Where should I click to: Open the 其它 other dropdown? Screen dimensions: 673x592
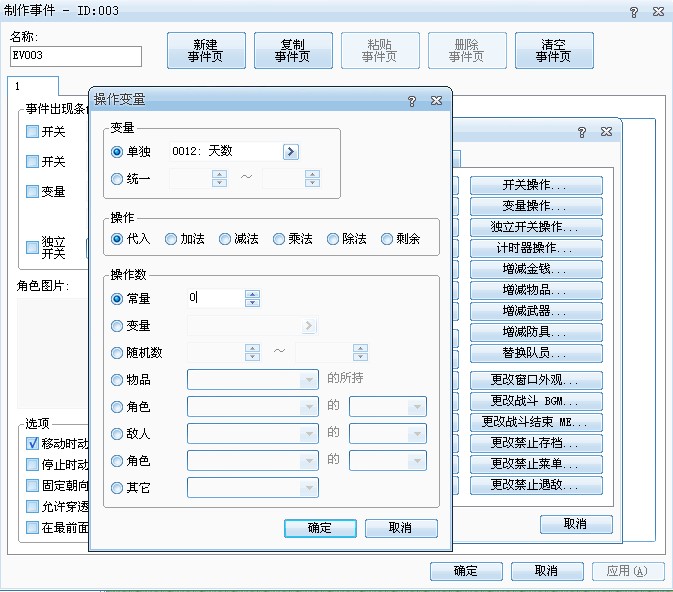(253, 488)
